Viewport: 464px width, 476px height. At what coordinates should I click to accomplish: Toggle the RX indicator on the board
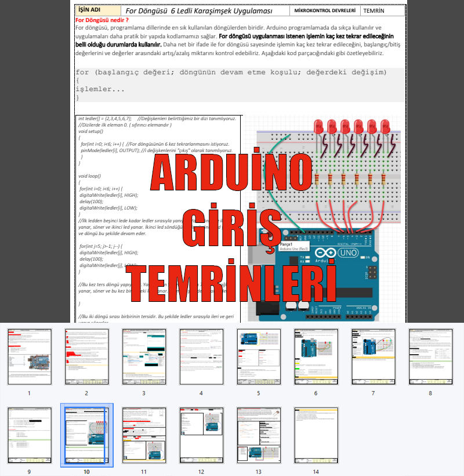tap(306, 262)
